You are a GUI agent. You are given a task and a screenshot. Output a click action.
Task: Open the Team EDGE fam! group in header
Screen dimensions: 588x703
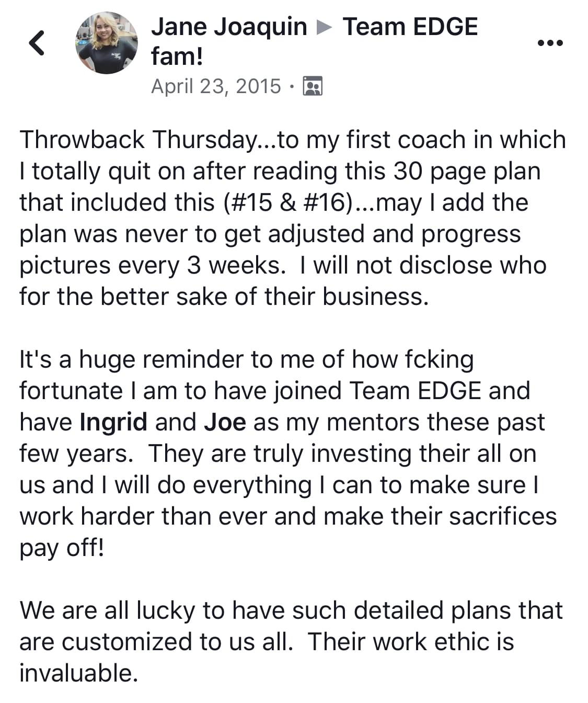pos(315,41)
